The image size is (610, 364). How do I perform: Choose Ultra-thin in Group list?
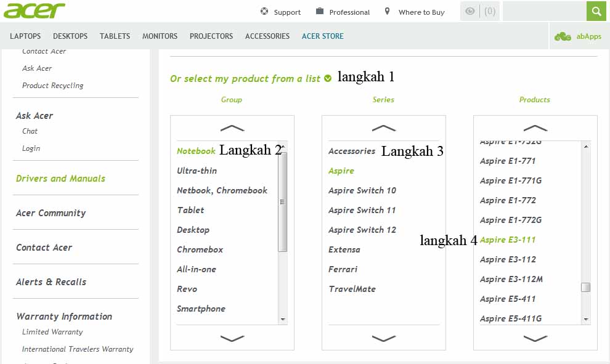(197, 171)
